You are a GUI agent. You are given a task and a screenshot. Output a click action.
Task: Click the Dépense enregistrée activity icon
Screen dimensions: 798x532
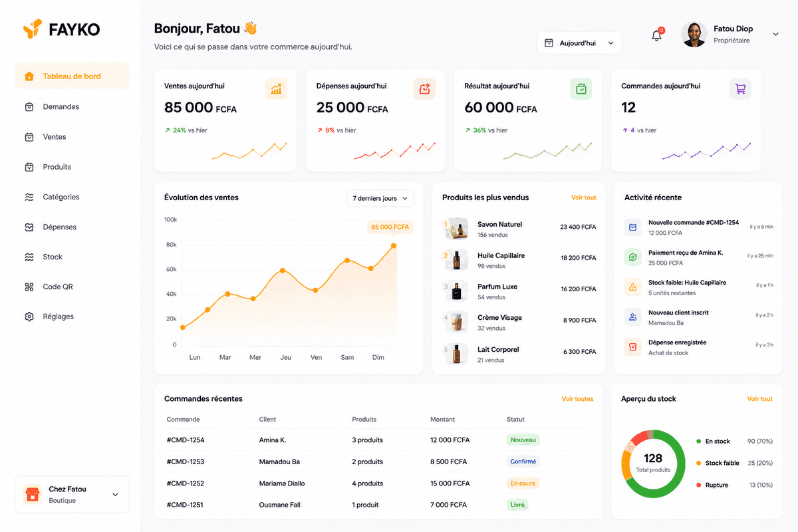click(632, 347)
